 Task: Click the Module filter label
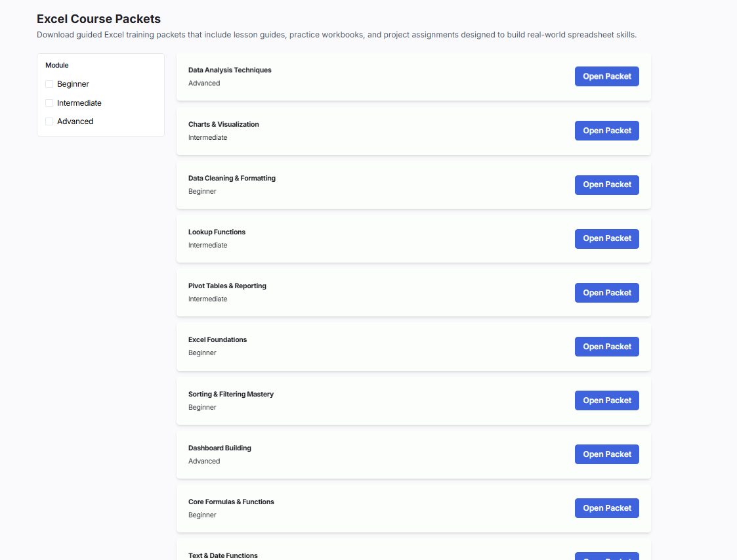[57, 66]
